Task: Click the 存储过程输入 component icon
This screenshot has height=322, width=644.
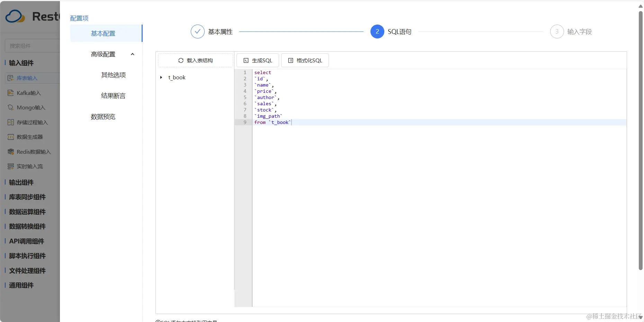Action: click(x=11, y=122)
